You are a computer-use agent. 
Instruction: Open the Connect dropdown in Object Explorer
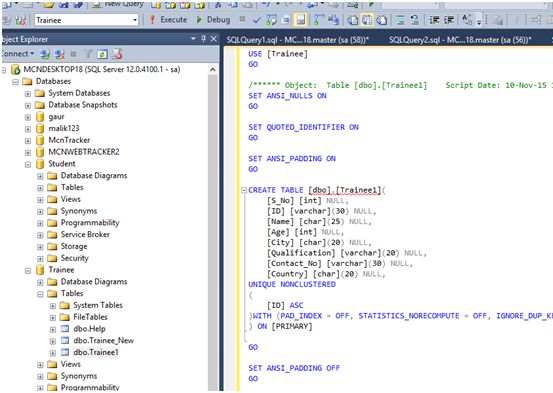coord(18,54)
